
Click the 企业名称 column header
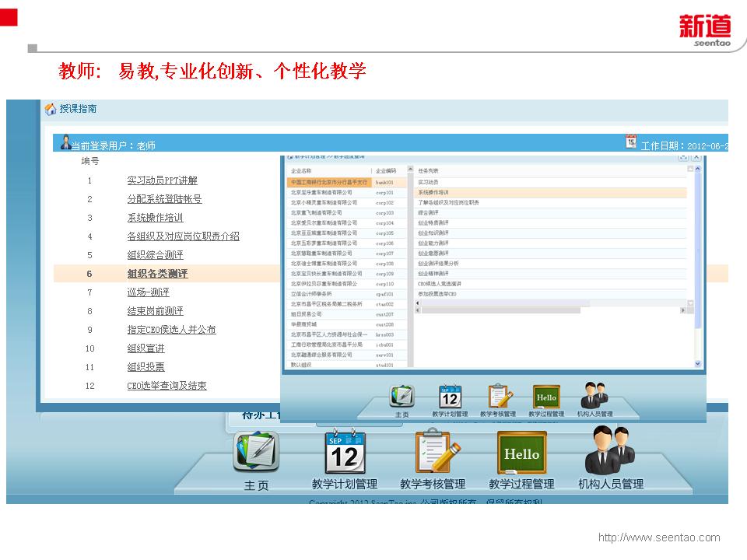click(x=302, y=171)
